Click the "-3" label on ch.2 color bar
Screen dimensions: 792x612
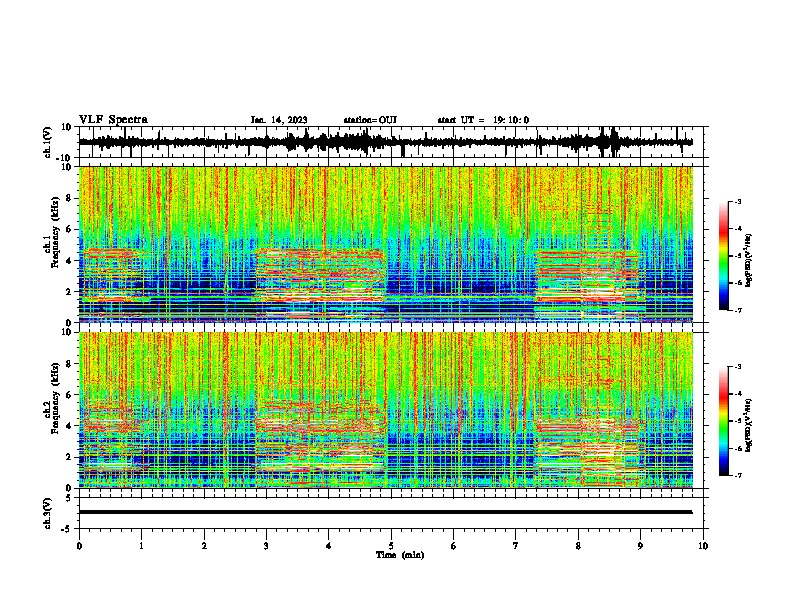[738, 367]
